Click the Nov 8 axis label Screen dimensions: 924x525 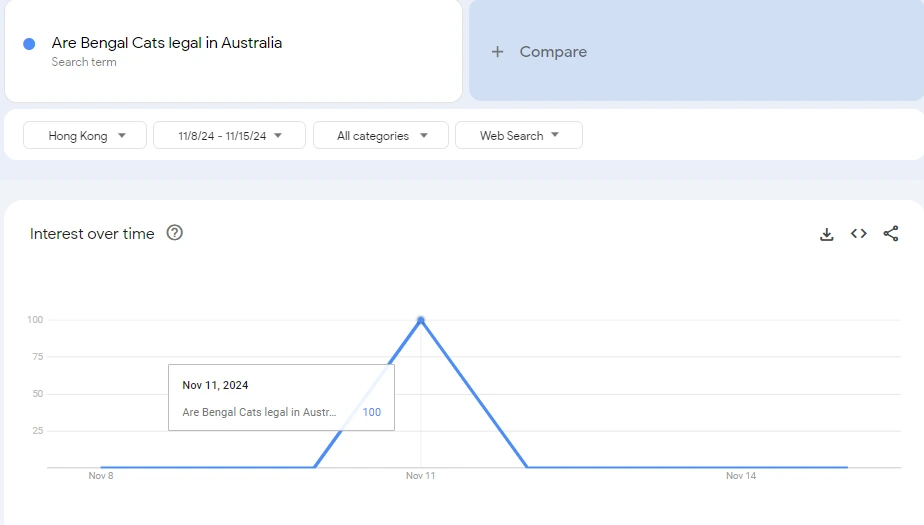click(x=101, y=476)
